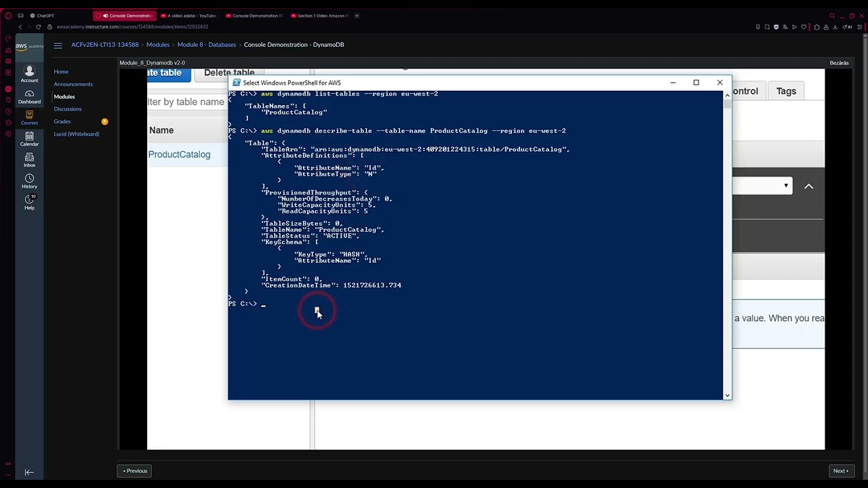Click the downloads icon in browser toolbar
The width and height of the screenshot is (868, 488).
(x=835, y=27)
